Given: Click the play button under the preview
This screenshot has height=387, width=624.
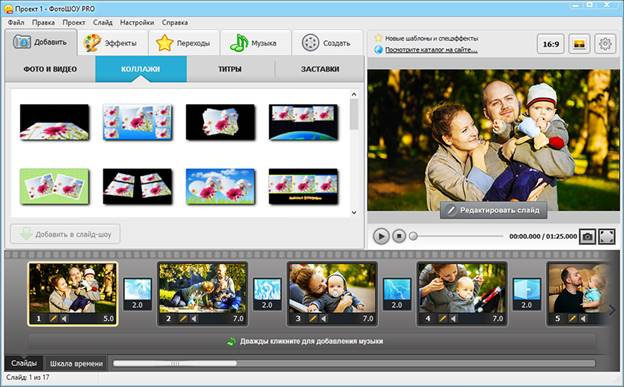Looking at the screenshot, I should 381,236.
